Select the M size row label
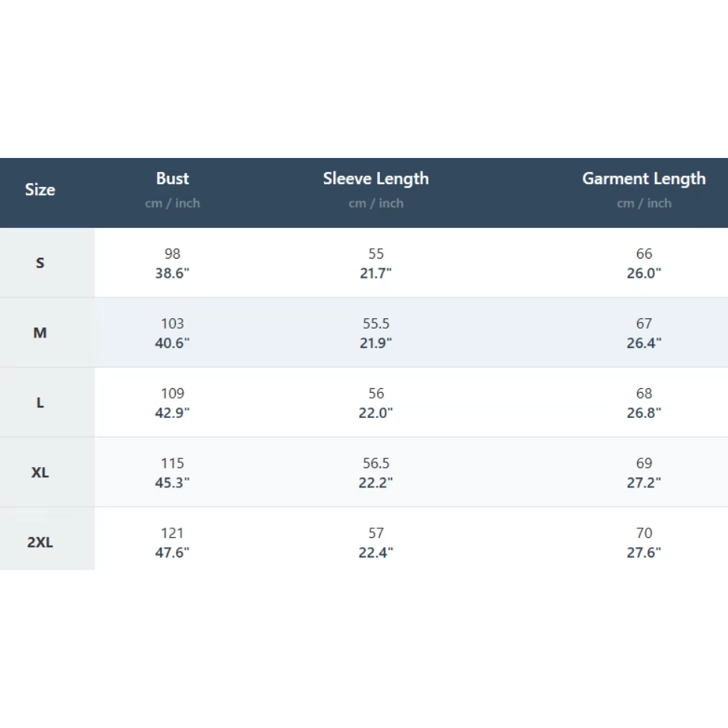Viewport: 728px width, 728px height. [40, 333]
